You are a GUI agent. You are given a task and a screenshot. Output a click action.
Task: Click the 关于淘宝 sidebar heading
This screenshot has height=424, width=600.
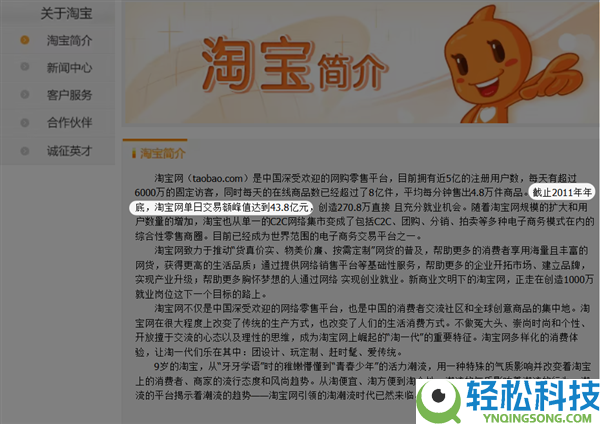click(x=66, y=13)
